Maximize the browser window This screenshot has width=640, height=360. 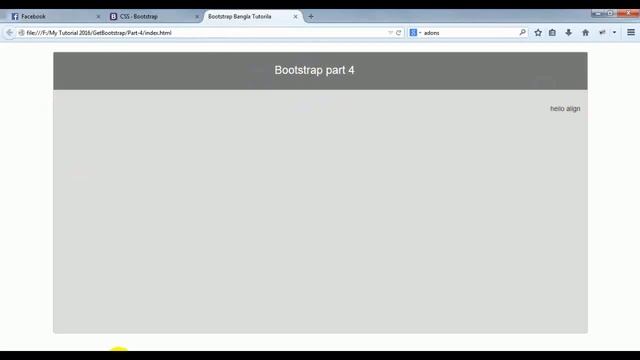click(610, 13)
